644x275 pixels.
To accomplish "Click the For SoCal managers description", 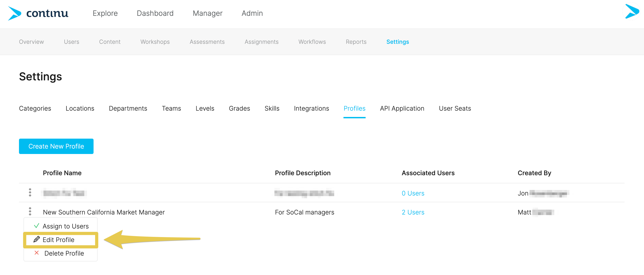I will click(304, 212).
